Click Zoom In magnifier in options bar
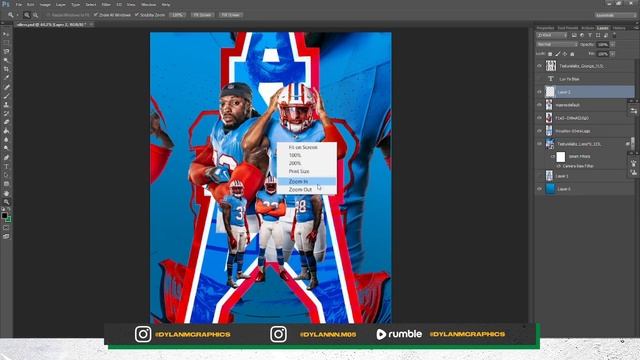Screen dimensions: 640x360 coord(27,15)
